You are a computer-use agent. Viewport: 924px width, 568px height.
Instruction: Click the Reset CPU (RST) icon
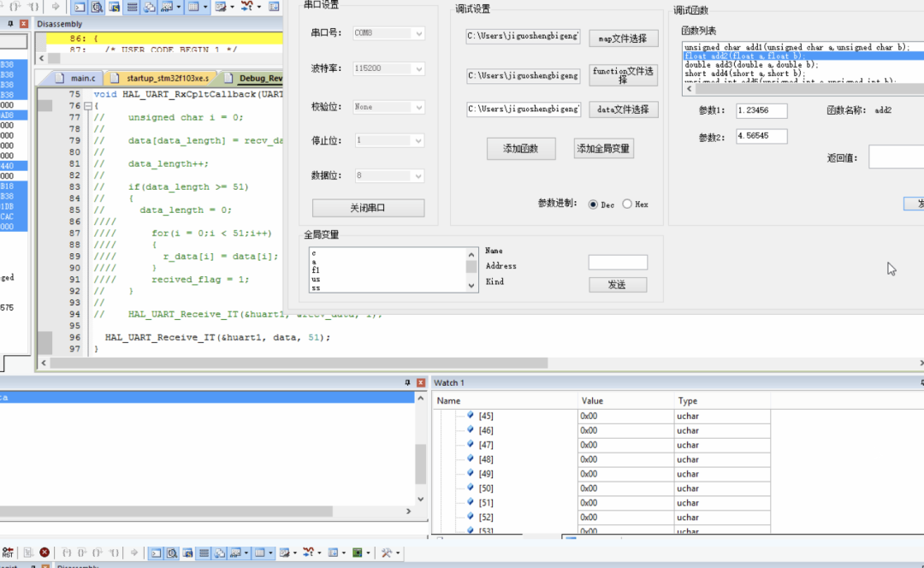[8, 554]
